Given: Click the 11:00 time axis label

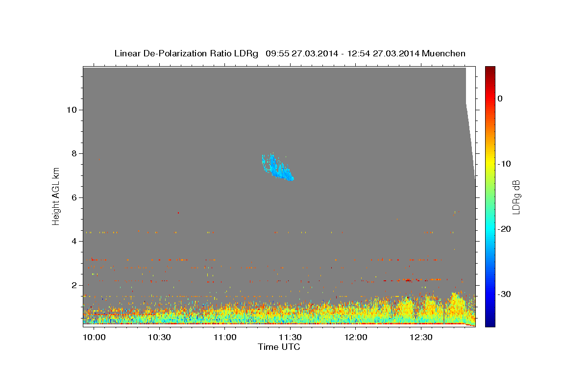Looking at the screenshot, I should point(225,338).
